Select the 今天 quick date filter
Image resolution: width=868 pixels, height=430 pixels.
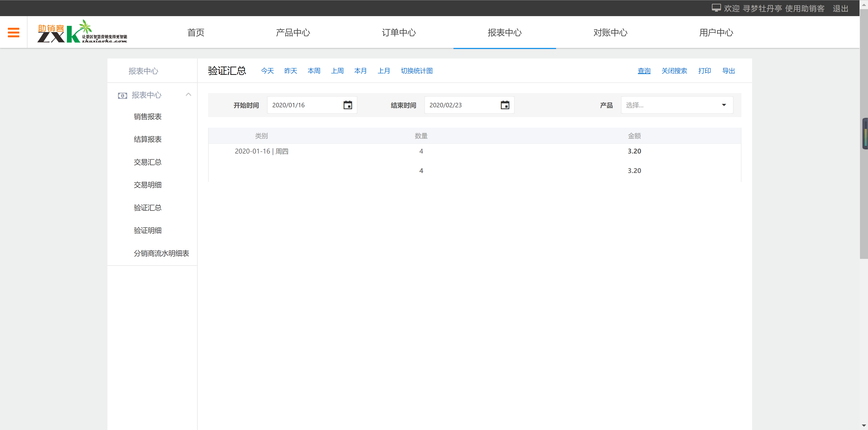tap(267, 71)
